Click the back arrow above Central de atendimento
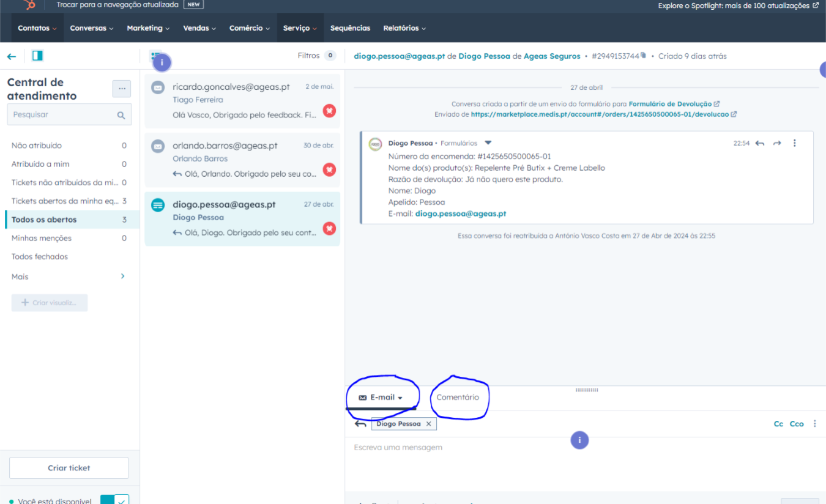 (x=12, y=56)
